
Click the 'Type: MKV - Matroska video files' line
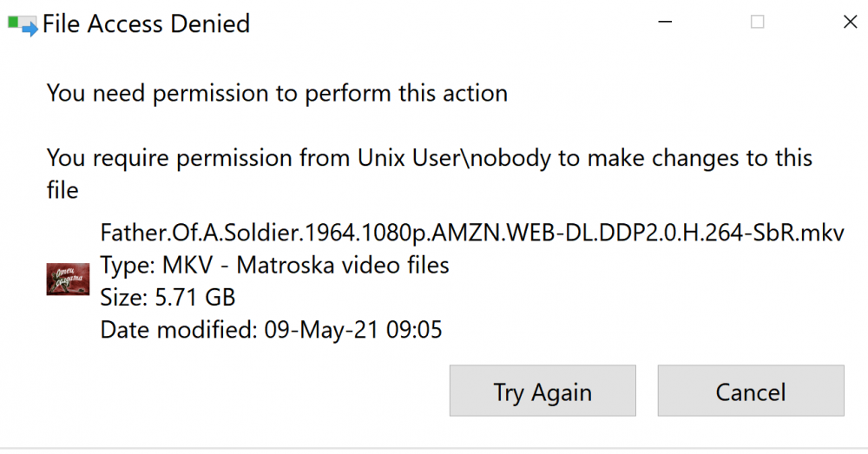tap(274, 266)
